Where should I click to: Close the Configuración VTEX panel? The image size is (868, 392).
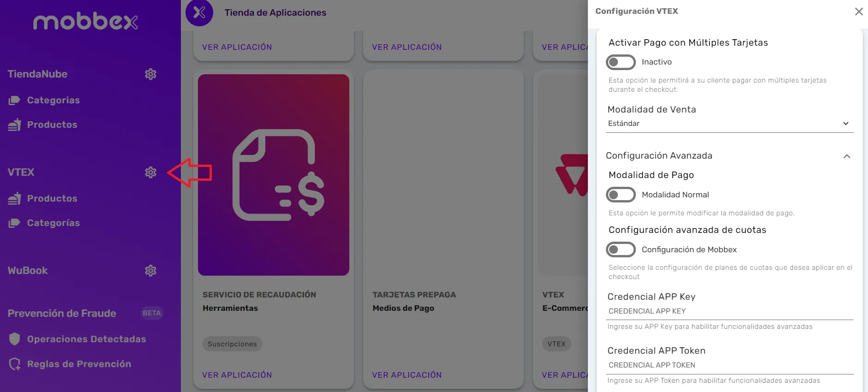click(x=858, y=12)
